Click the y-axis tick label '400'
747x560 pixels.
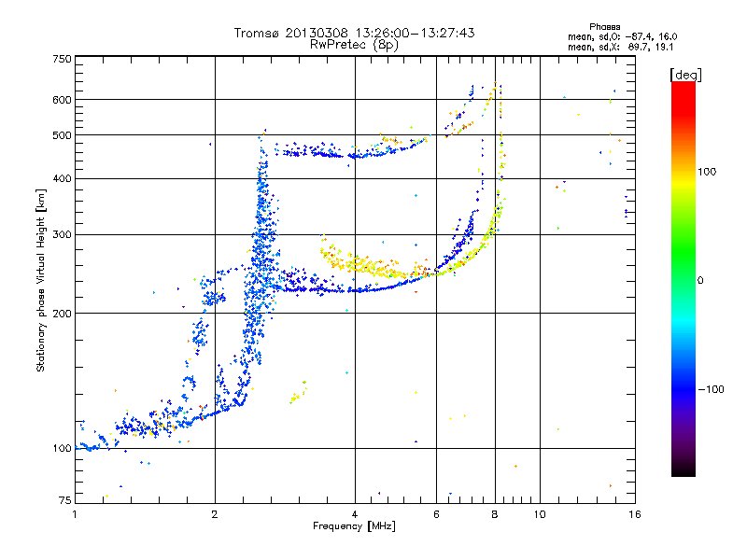pyautogui.click(x=62, y=178)
